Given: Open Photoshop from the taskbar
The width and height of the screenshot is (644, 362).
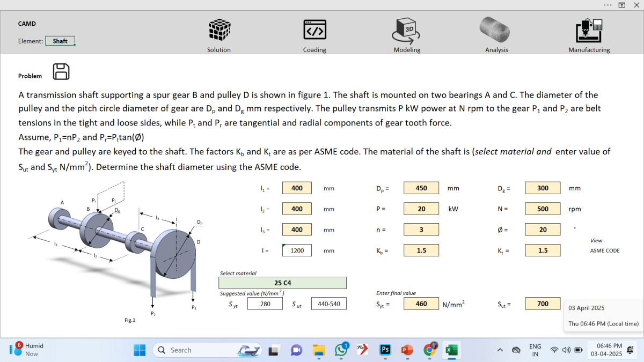Looking at the screenshot, I should click(385, 350).
